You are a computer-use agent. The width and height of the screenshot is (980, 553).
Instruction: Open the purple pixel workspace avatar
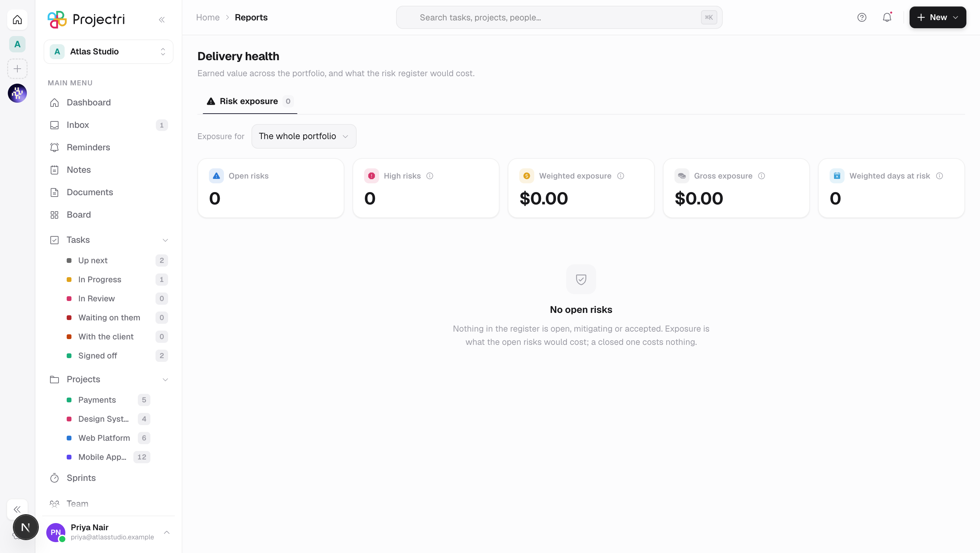tap(17, 93)
